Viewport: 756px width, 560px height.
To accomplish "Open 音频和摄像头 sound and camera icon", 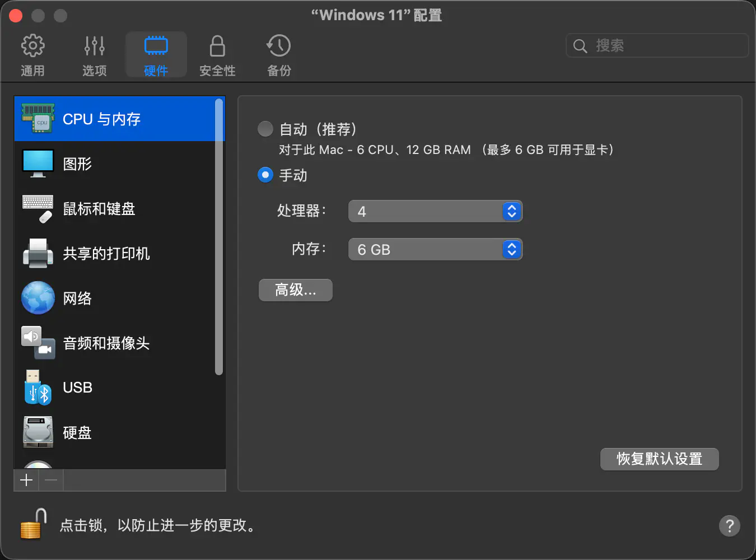I will click(x=38, y=343).
